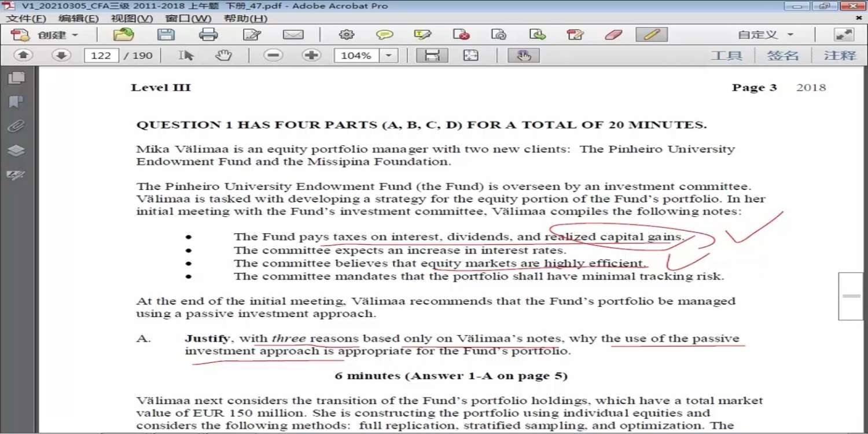Show the signatures panel
This screenshot has width=868, height=434.
coord(16,175)
